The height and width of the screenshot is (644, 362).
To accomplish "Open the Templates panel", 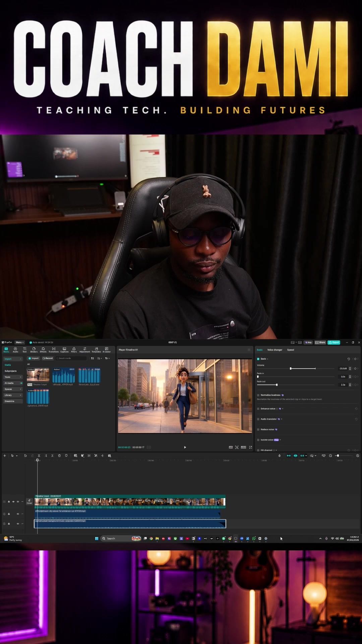I will 96,350.
